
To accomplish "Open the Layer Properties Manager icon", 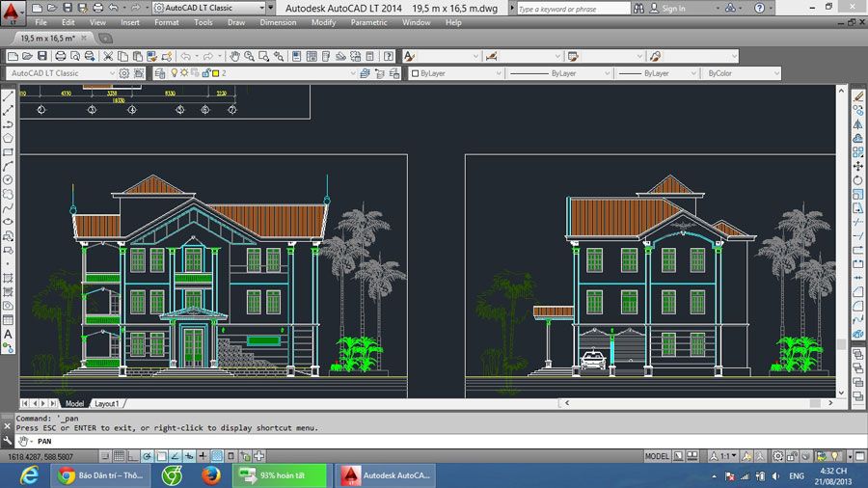I will tap(161, 73).
